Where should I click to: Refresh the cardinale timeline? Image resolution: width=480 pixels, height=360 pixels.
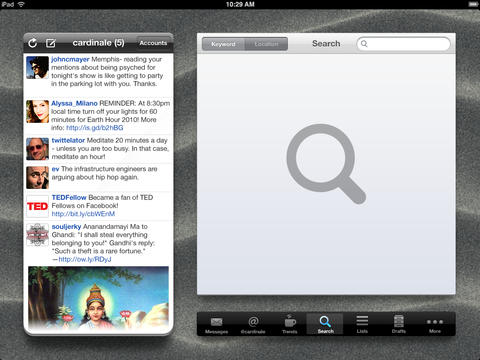32,43
